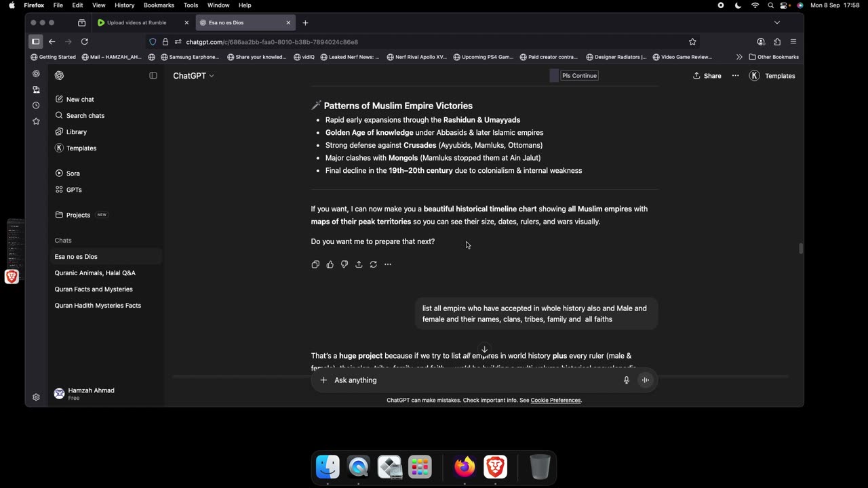
Task: Click the Cookie Preferences link
Action: (x=555, y=401)
